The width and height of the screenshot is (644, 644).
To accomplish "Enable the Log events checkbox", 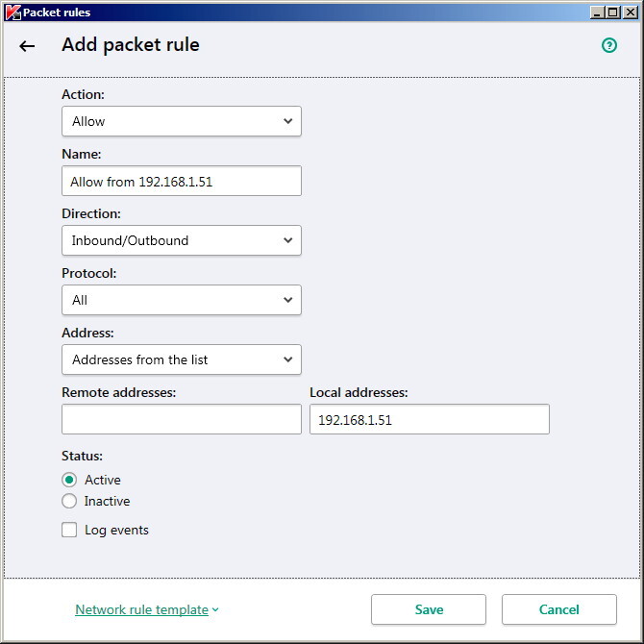I will point(69,530).
